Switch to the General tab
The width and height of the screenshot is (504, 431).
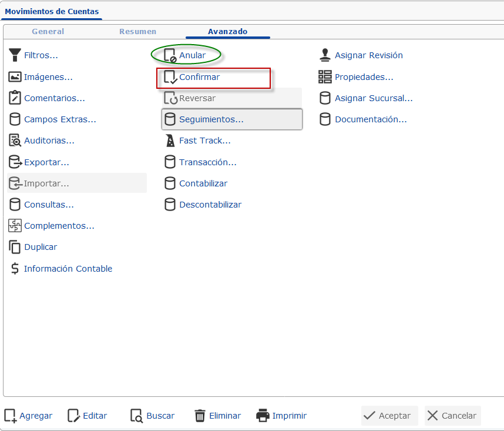(48, 32)
